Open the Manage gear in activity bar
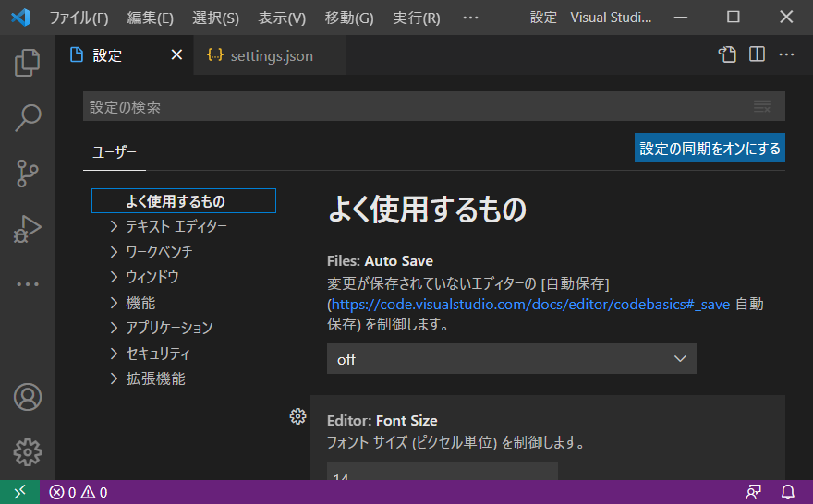Viewport: 813px width, 504px height. [28, 452]
